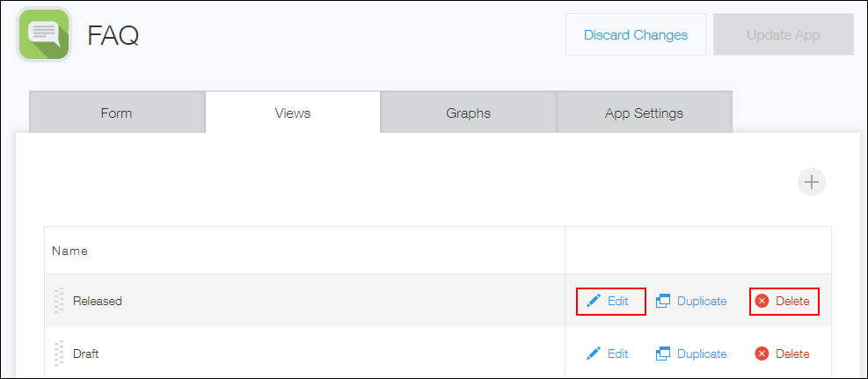Image resolution: width=868 pixels, height=379 pixels.
Task: Select the Draft view name
Action: click(86, 353)
